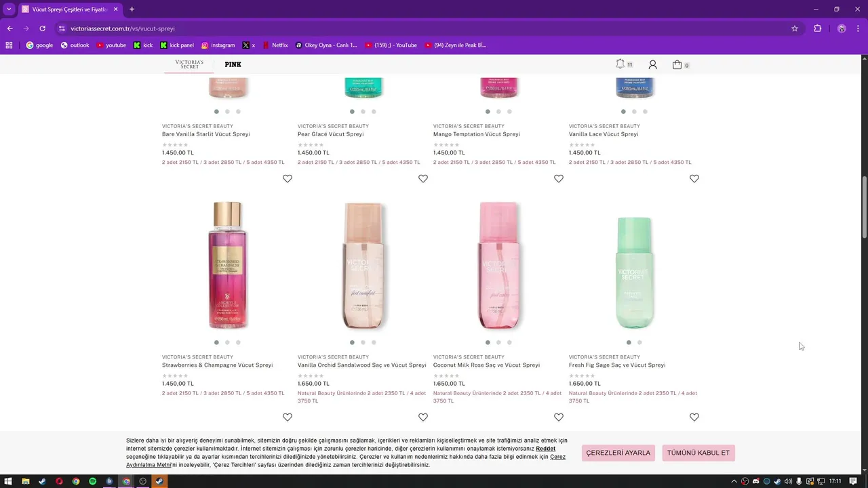This screenshot has height=488, width=868.
Task: Expand the Chrome tab search chevron
Action: tap(9, 9)
